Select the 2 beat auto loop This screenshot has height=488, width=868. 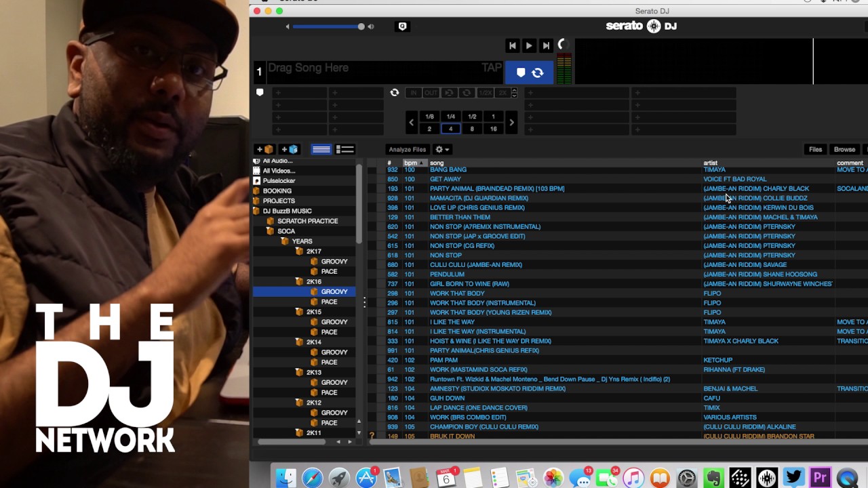point(429,129)
